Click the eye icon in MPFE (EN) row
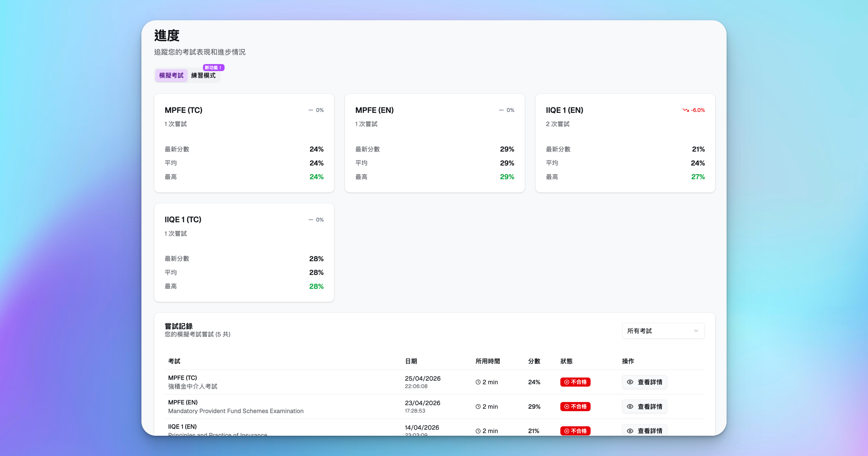Image resolution: width=868 pixels, height=456 pixels. click(x=630, y=406)
